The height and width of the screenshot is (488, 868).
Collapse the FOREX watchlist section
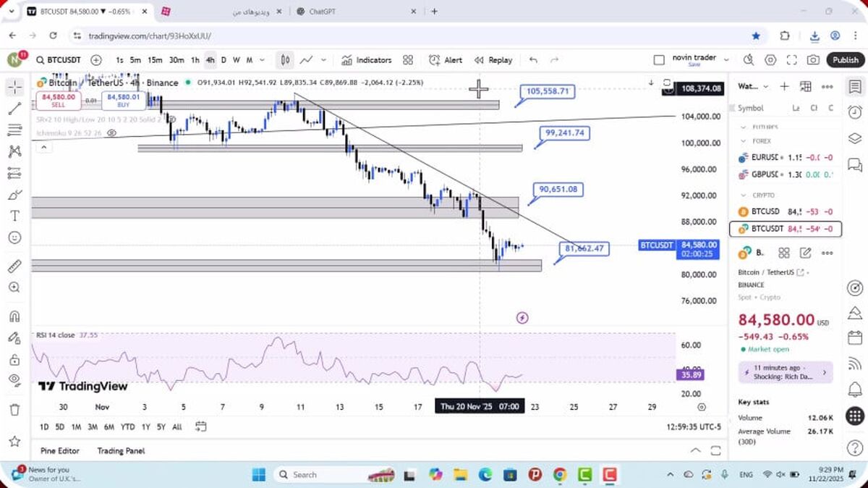(x=743, y=141)
